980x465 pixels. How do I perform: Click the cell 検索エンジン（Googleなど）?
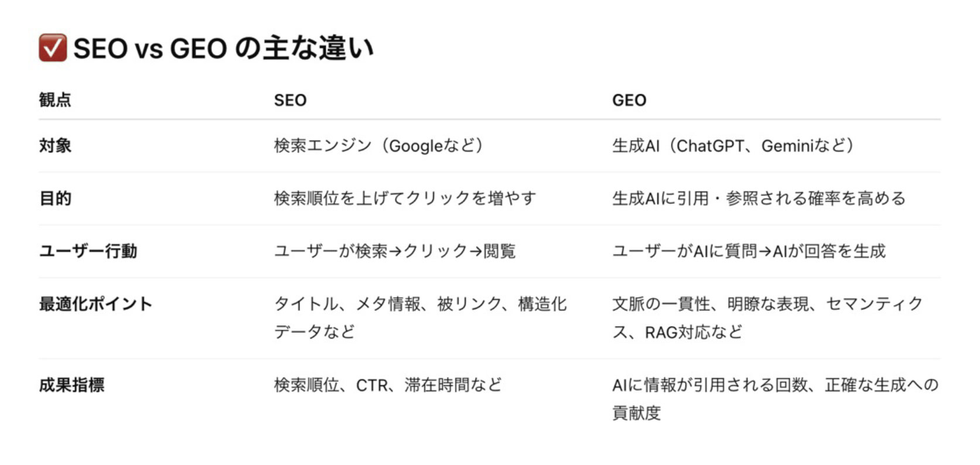click(378, 145)
